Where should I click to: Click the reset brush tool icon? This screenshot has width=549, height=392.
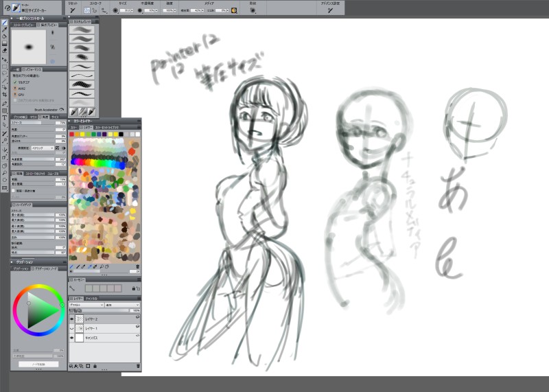[73, 10]
